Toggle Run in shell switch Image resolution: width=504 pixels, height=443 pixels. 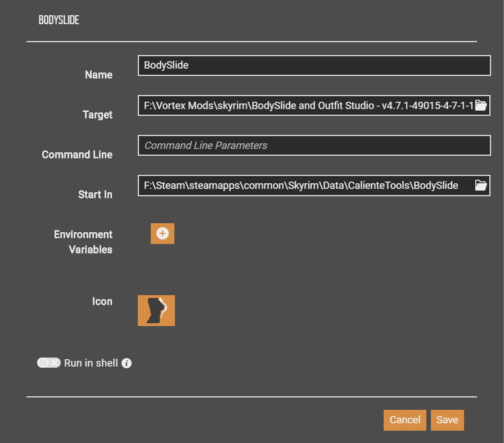click(49, 363)
